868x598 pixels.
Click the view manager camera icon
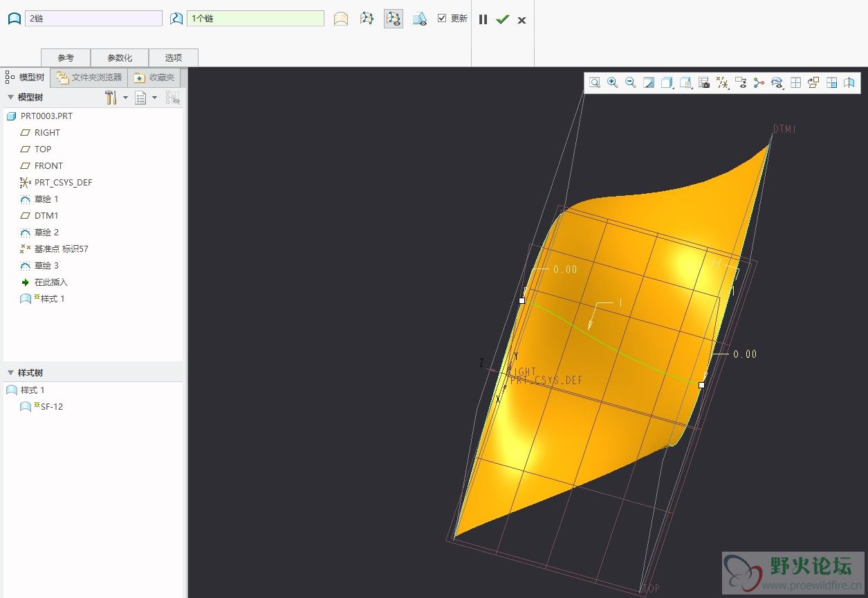pos(704,82)
